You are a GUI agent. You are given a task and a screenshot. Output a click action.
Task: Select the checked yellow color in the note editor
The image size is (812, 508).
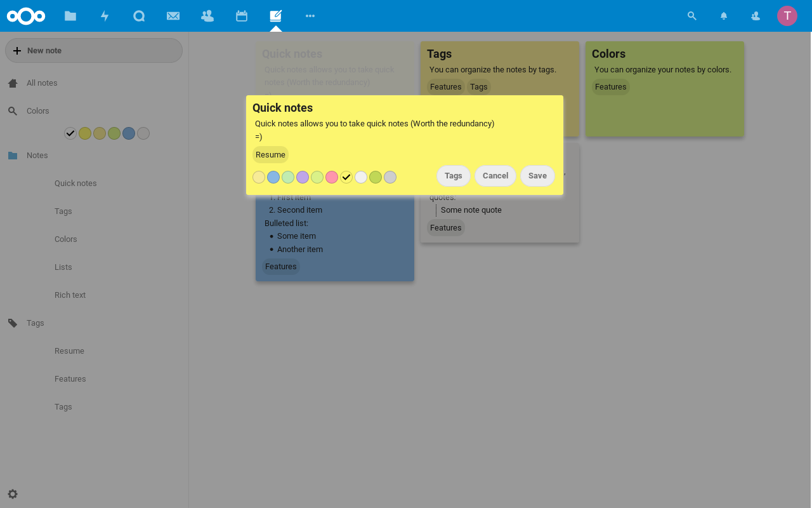(346, 177)
